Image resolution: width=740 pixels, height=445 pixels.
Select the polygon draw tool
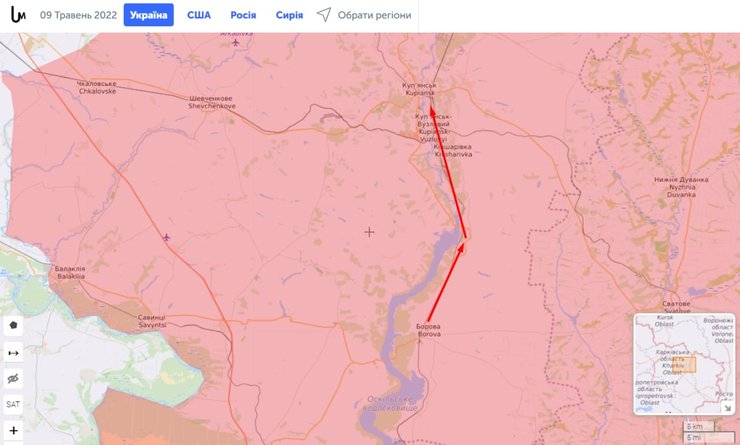13,325
